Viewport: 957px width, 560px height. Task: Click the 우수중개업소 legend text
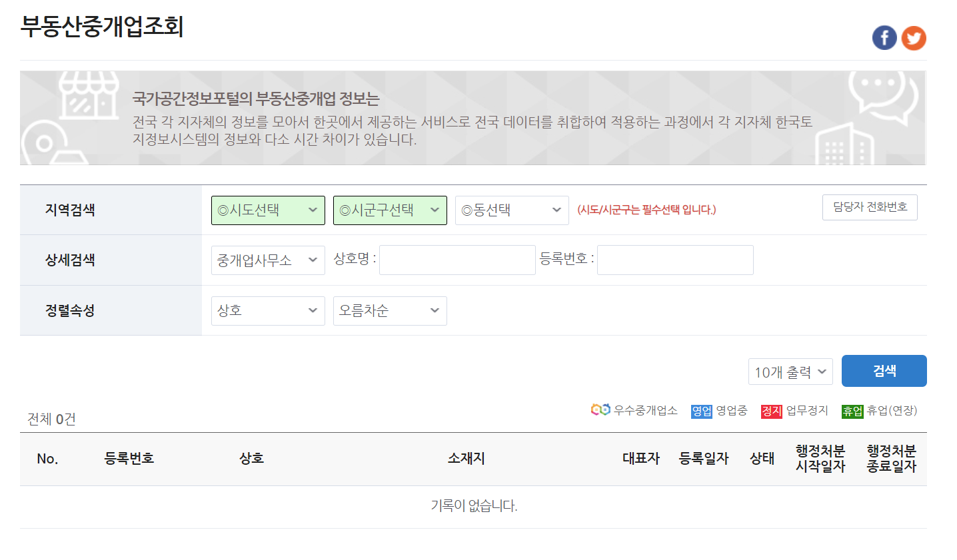(x=646, y=410)
